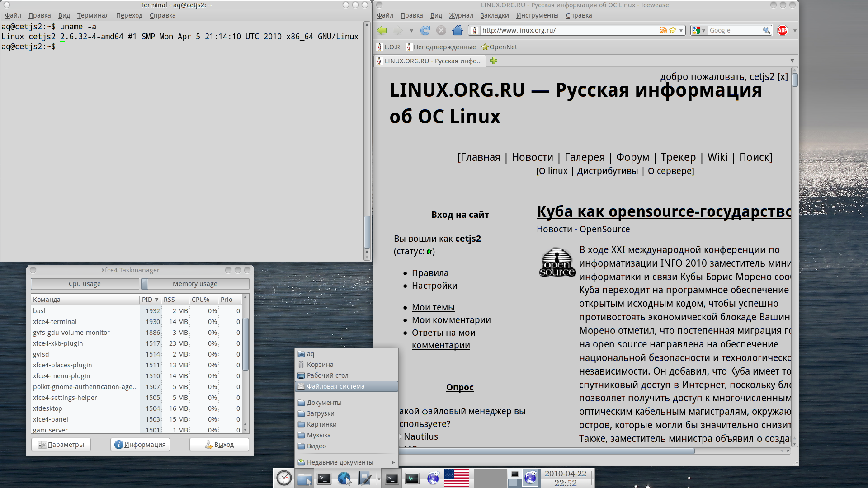Click the Stop loading button
Viewport: 868px width, 488px height.
(x=441, y=30)
